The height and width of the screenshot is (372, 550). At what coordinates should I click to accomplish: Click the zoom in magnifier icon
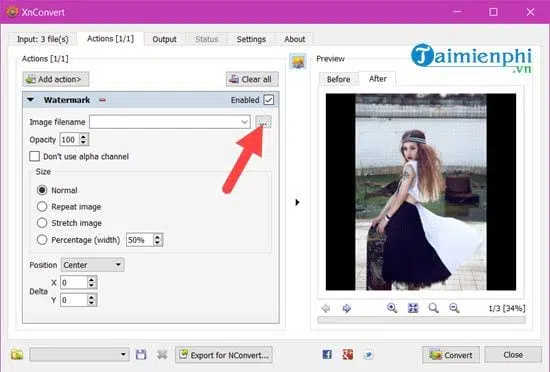[x=392, y=308]
